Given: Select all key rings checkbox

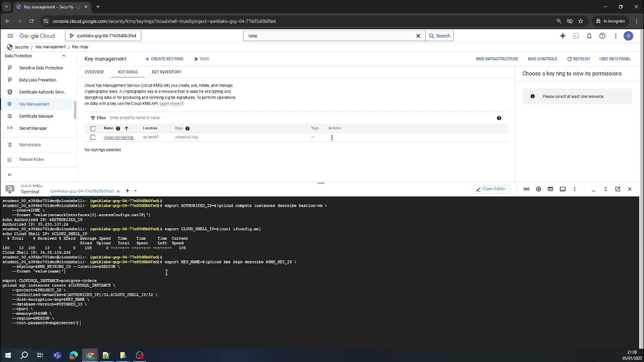Looking at the screenshot, I should 93,128.
